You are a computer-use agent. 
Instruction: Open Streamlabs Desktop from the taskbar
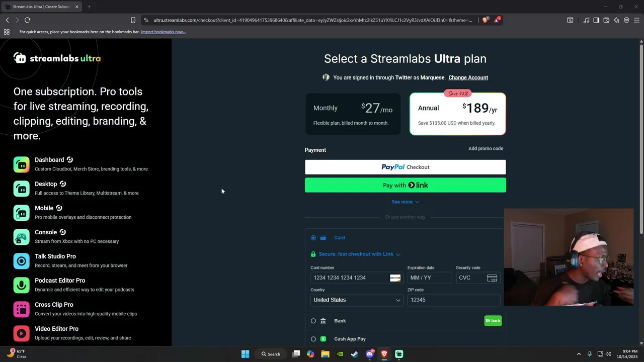pyautogui.click(x=399, y=354)
